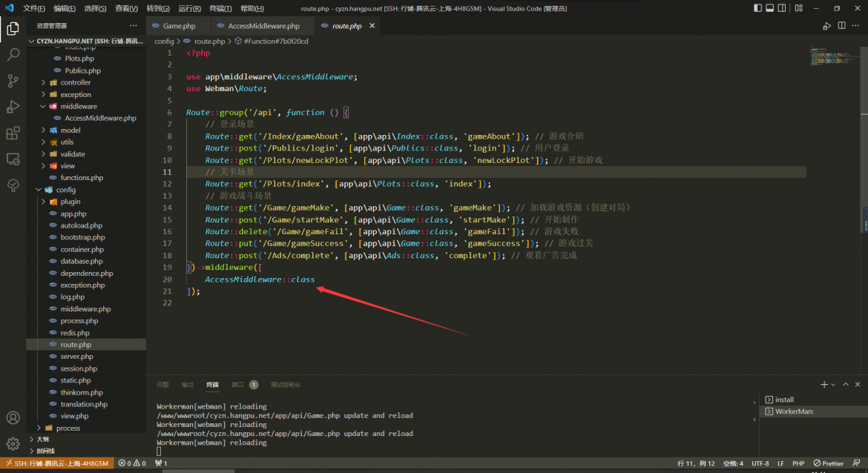Toggle the primary sidebar layout icon
The image size is (868, 473).
[758, 8]
